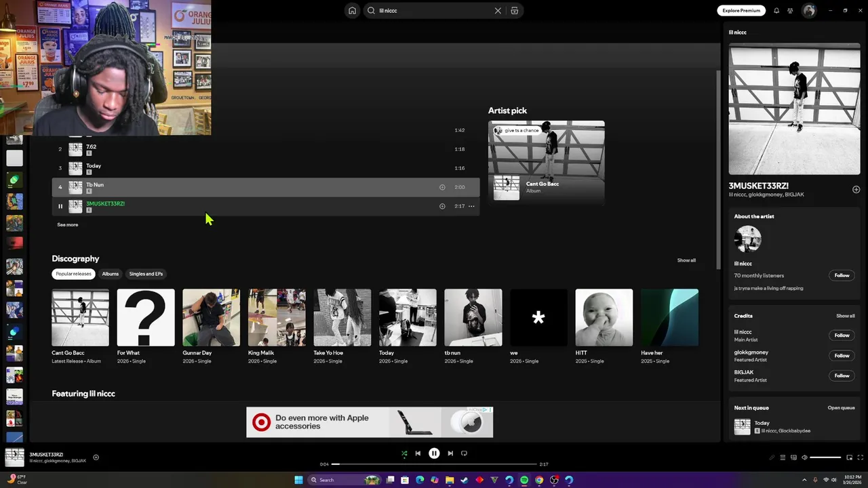
Task: Follow lil niccc in Credits
Action: (x=842, y=335)
